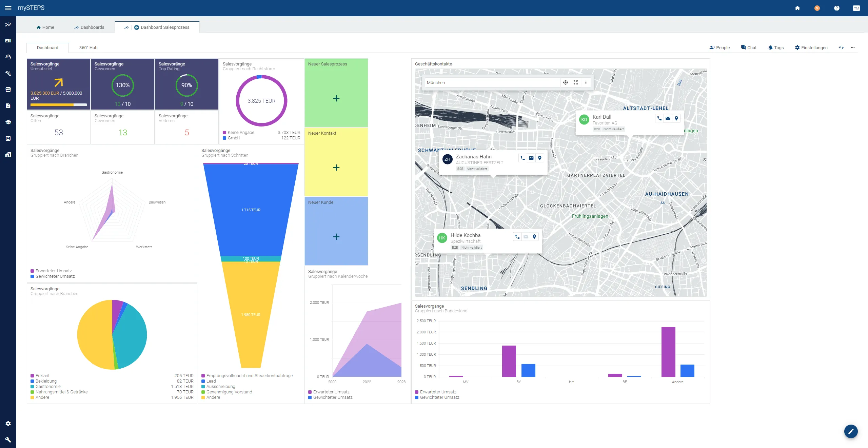Open sidebar wrench tools icon
Viewport: 868px width, 448px height.
[x=8, y=440]
